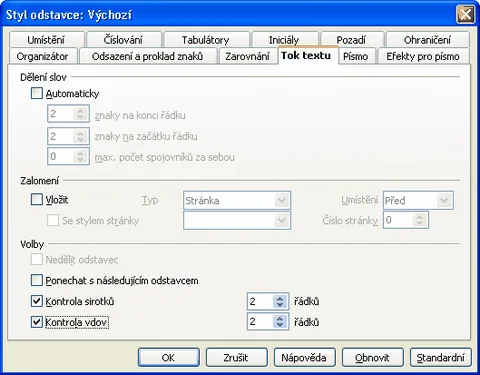Uncheck Kontrola vdov checkbox
Viewport: 480px width, 375px height.
(x=37, y=322)
